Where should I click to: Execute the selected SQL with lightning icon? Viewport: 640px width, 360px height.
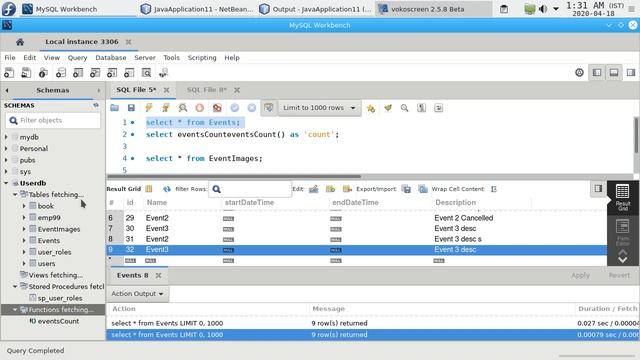[x=149, y=108]
